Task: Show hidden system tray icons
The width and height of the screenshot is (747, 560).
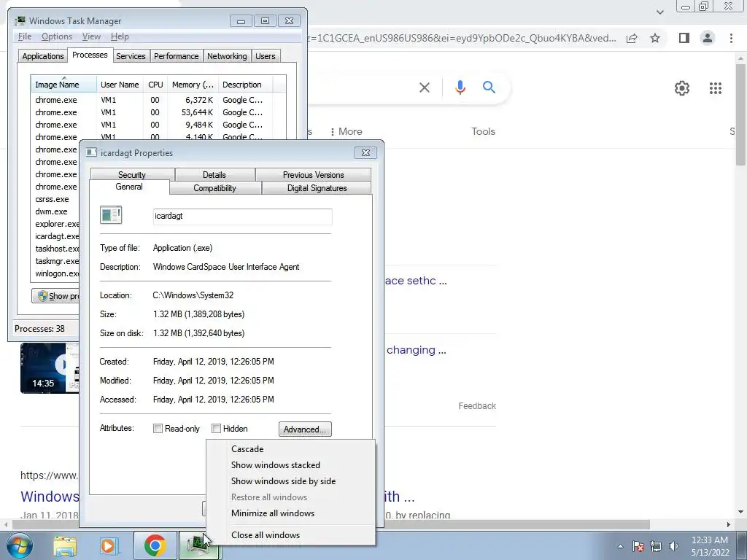Action: coord(620,546)
